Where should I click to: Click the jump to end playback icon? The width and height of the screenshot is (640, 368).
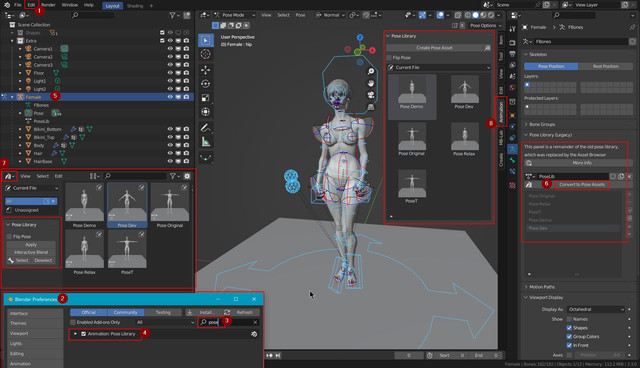278,355
